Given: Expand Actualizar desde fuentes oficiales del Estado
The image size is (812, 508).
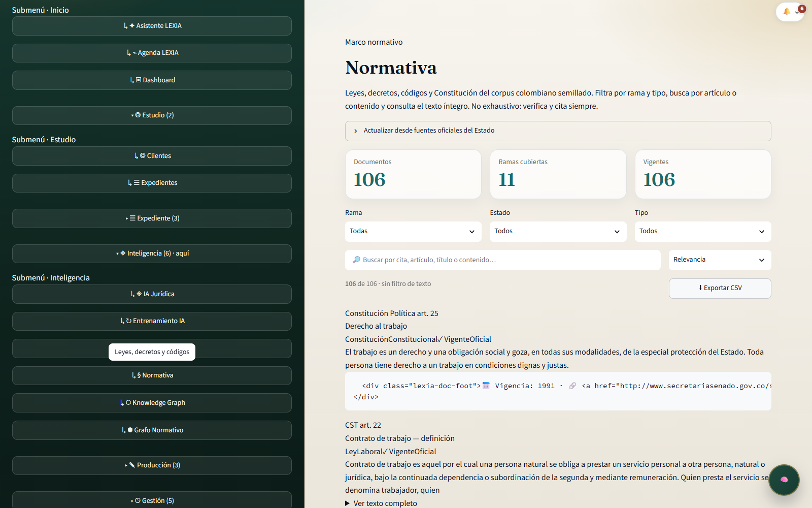Looking at the screenshot, I should (558, 131).
